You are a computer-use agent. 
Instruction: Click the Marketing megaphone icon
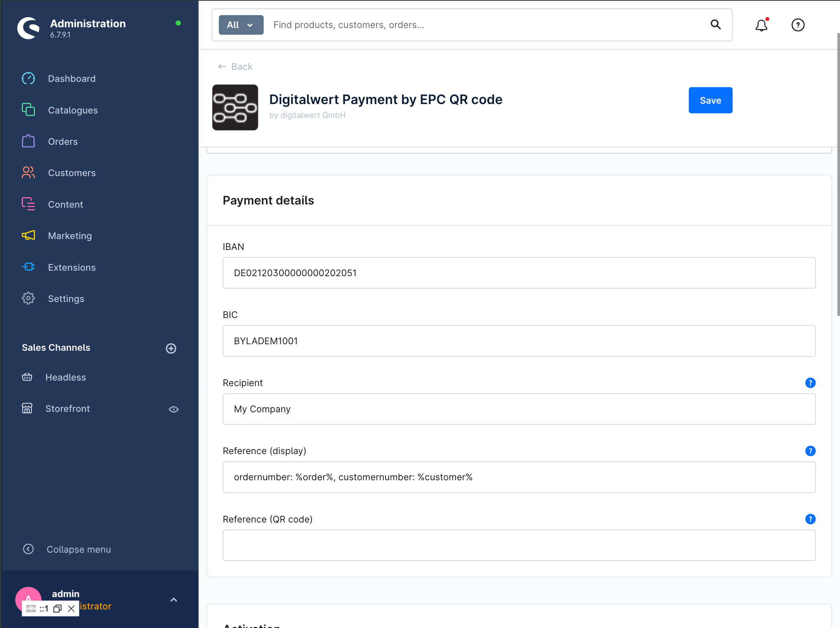pos(28,235)
